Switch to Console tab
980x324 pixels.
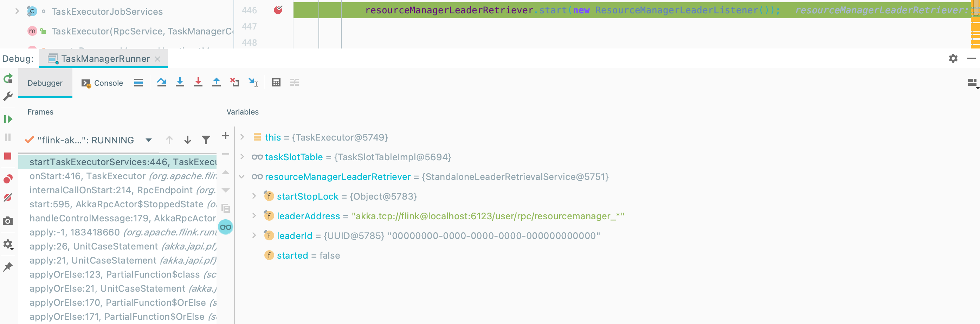pyautogui.click(x=102, y=83)
